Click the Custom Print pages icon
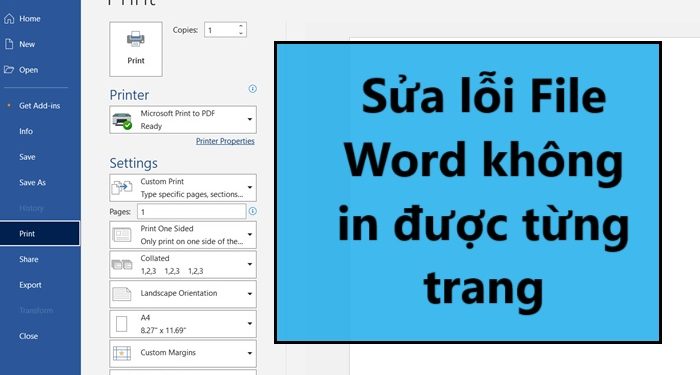Viewport: 700px width, 375px height. tap(121, 188)
